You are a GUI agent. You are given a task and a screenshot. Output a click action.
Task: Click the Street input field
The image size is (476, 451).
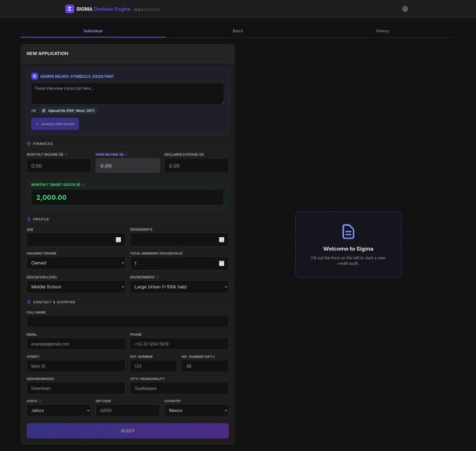pyautogui.click(x=76, y=366)
